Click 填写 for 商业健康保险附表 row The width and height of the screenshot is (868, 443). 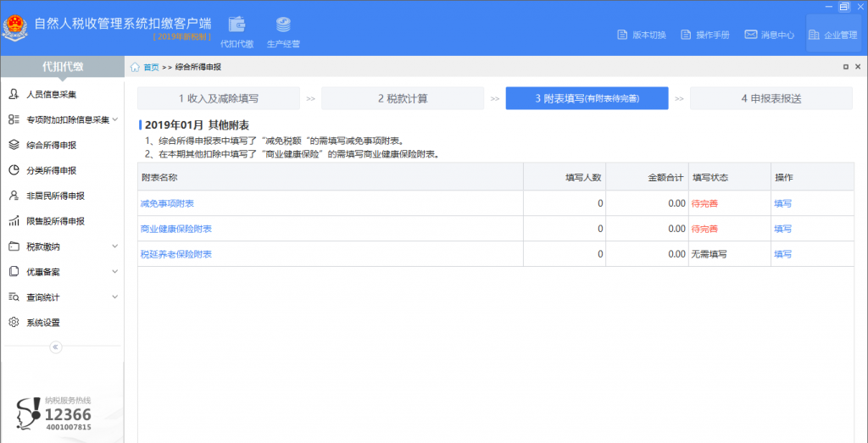point(782,229)
